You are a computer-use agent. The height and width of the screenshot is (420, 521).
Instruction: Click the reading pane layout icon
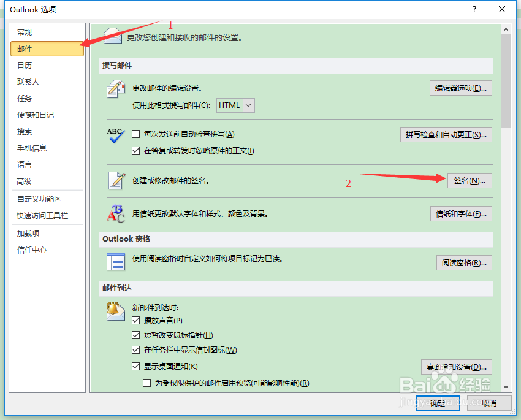click(116, 262)
